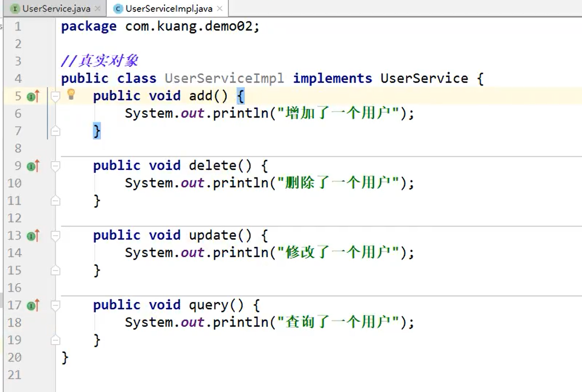Image resolution: width=582 pixels, height=392 pixels.
Task: Open the lightbulb quick-fix on line 5
Action: (x=71, y=94)
